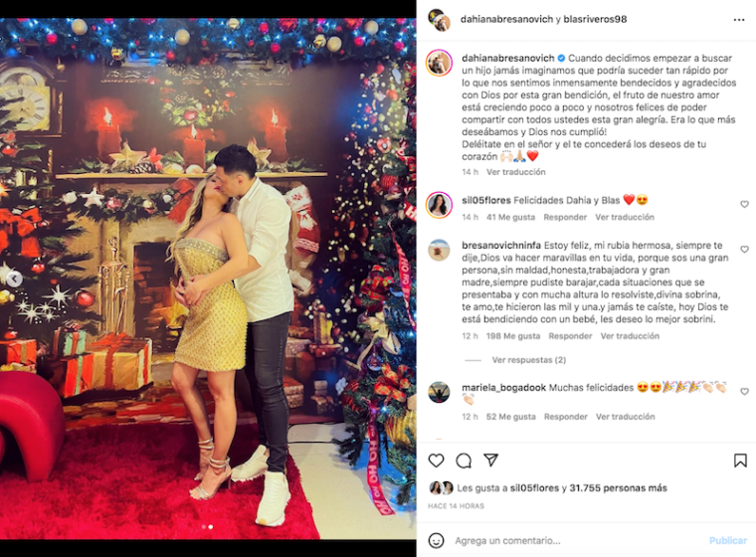
Task: Select first carousel dot indicator
Action: click(204, 526)
